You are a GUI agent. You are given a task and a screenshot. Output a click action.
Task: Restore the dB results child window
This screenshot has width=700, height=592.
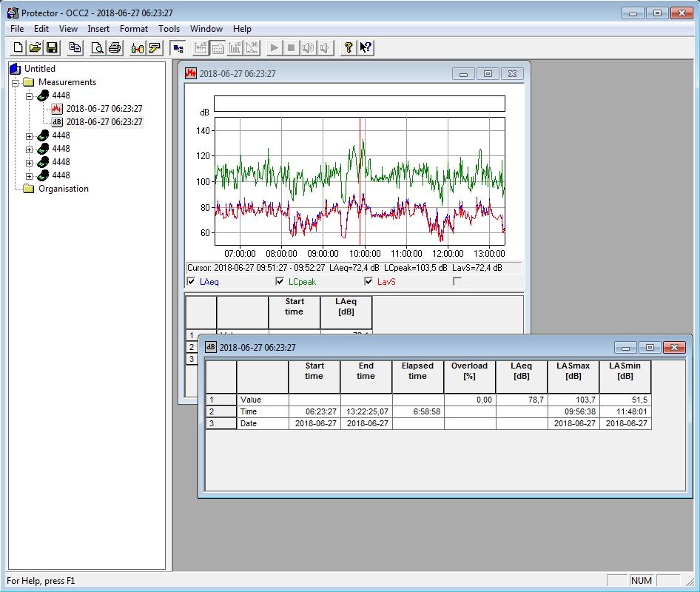pyautogui.click(x=650, y=347)
